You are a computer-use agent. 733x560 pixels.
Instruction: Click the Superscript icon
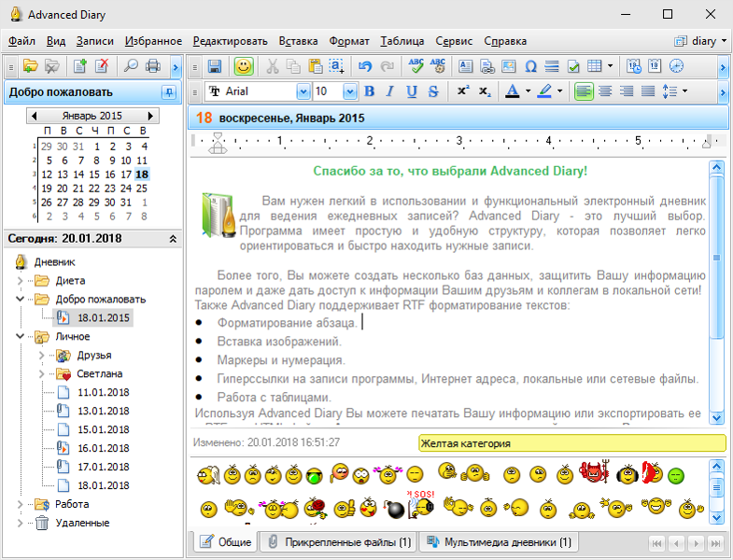(x=462, y=91)
